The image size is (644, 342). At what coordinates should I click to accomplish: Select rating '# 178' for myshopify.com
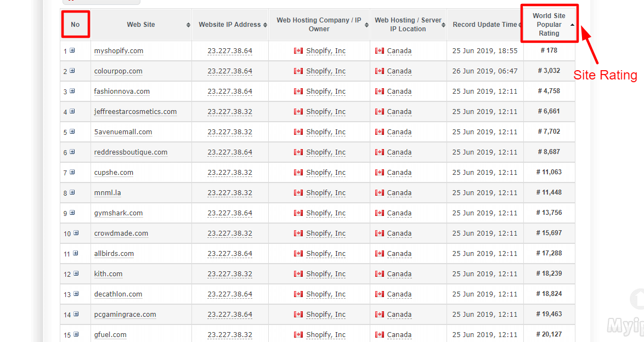[x=549, y=50]
